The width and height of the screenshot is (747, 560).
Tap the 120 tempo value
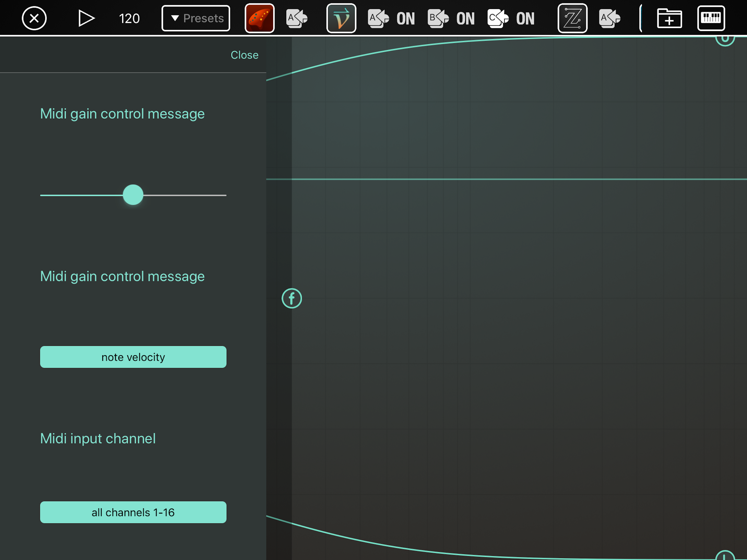click(x=129, y=19)
